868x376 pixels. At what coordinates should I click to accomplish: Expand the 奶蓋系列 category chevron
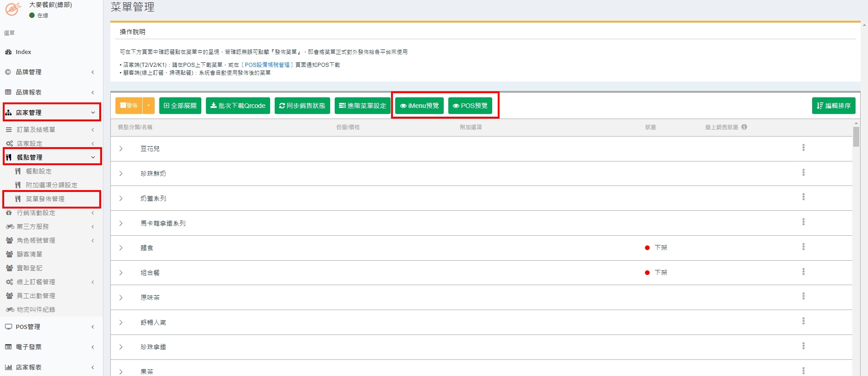point(121,198)
